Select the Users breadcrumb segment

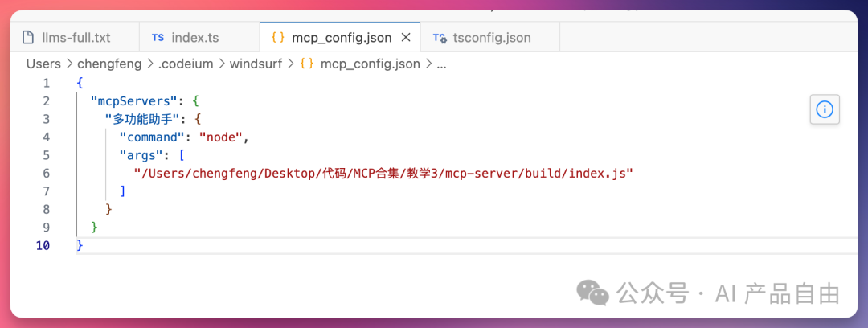click(x=43, y=64)
